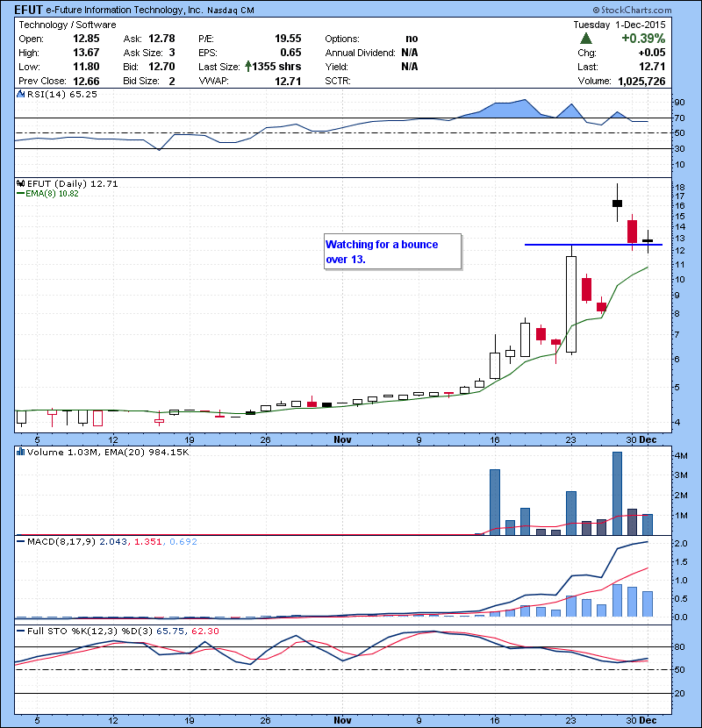
Task: Click the 2.0 level on the MACD scale
Action: pos(681,543)
